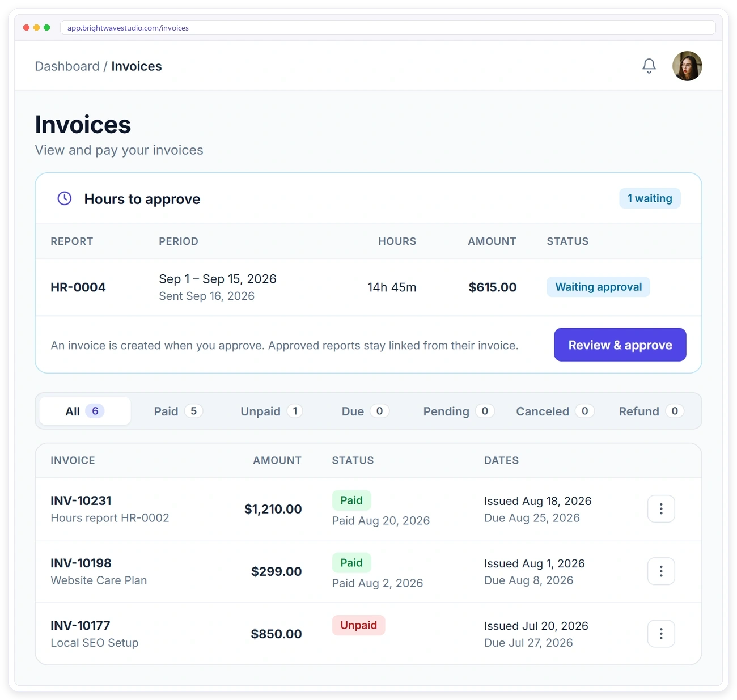Image resolution: width=737 pixels, height=700 pixels.
Task: Click the $615.00 amount
Action: point(493,287)
